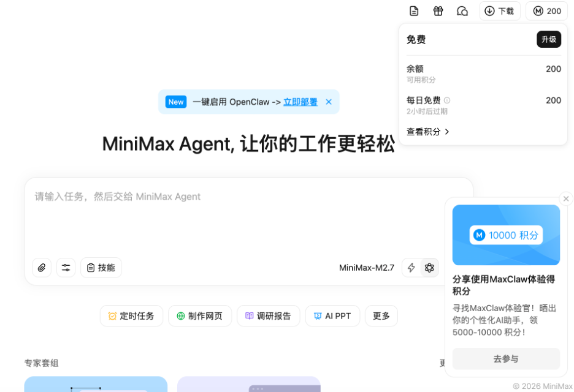574x392 pixels.
Task: Choose the 制作网页 make webpage chip
Action: tap(200, 316)
